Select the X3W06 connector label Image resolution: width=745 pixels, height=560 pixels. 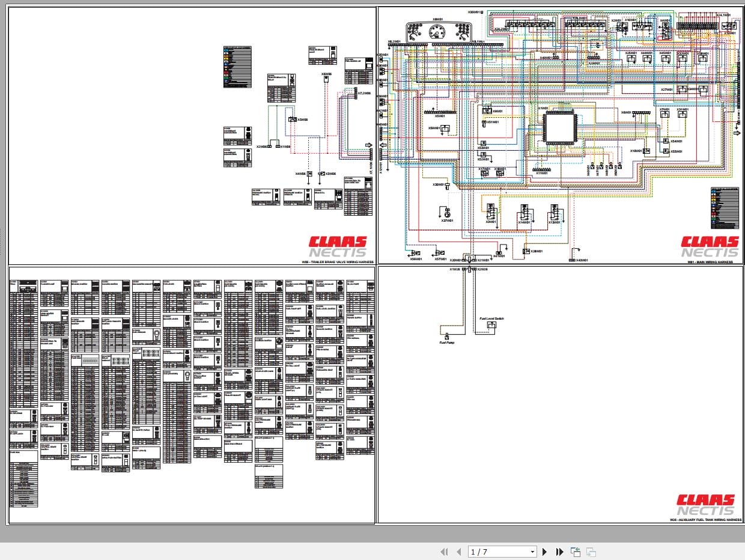click(x=330, y=174)
